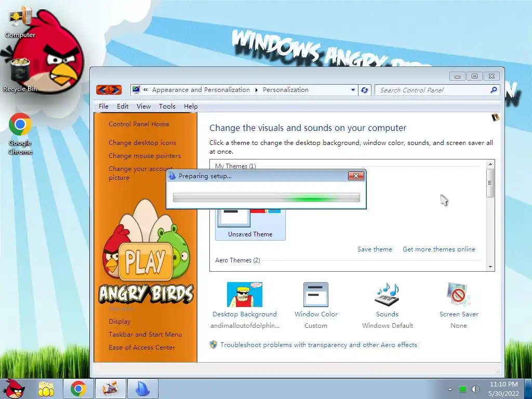Open Ease of Access Center link
This screenshot has width=532, height=399.
coord(142,347)
